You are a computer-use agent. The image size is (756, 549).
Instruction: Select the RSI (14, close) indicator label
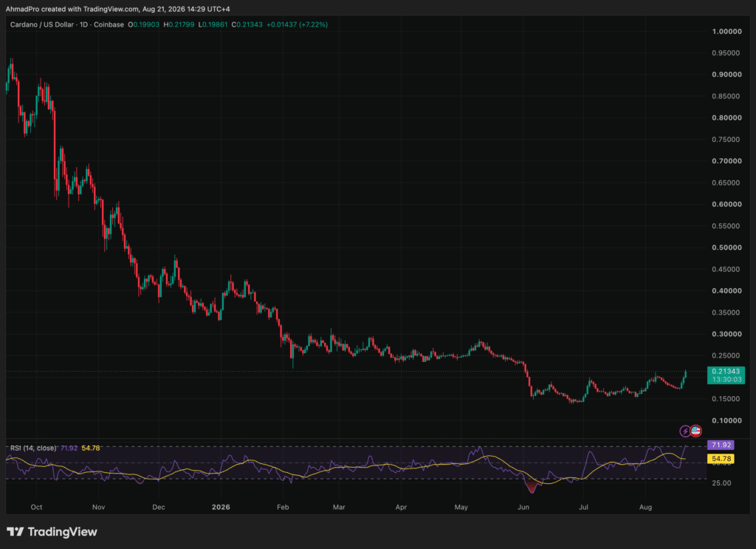point(32,449)
